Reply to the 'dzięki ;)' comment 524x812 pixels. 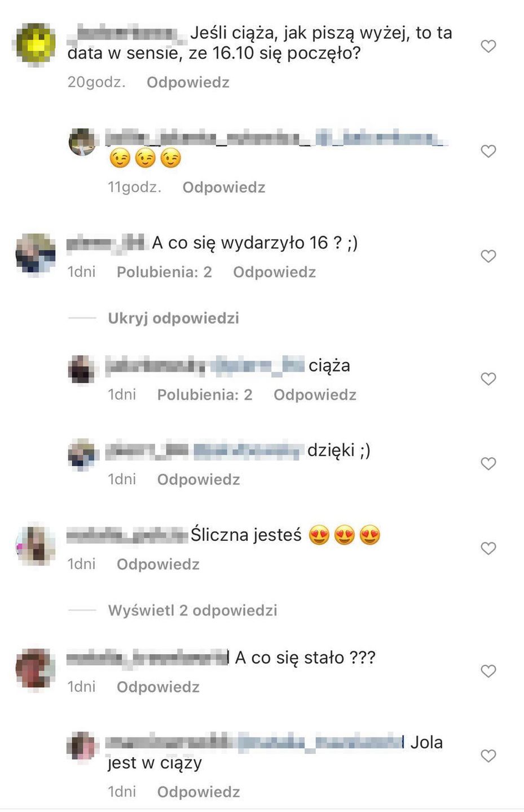tap(199, 479)
